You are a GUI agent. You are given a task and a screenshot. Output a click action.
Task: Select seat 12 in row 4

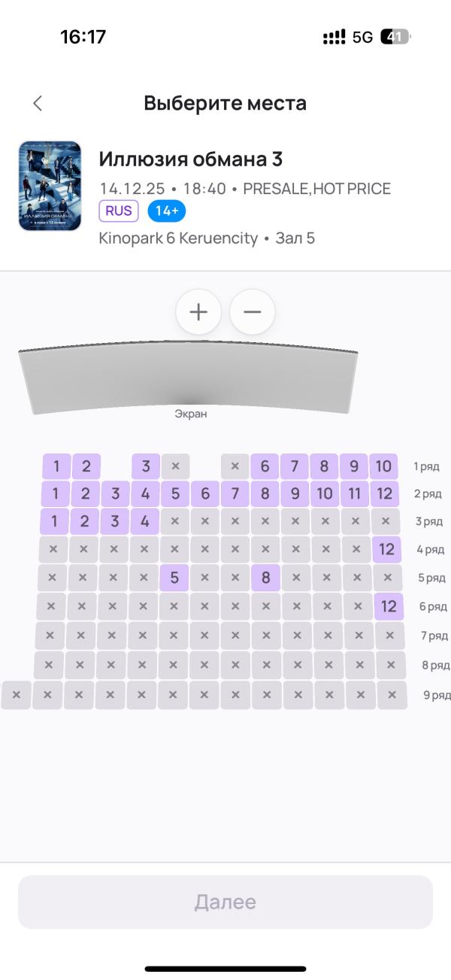tap(386, 550)
